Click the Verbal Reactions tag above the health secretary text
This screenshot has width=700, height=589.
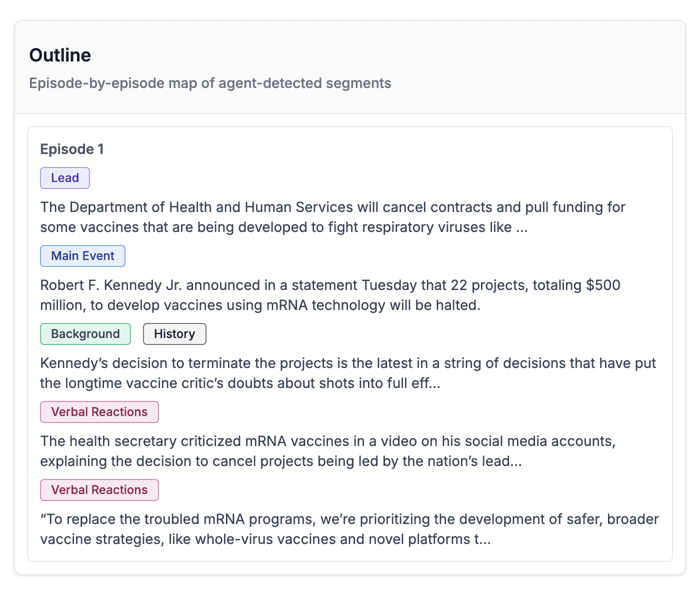click(99, 412)
